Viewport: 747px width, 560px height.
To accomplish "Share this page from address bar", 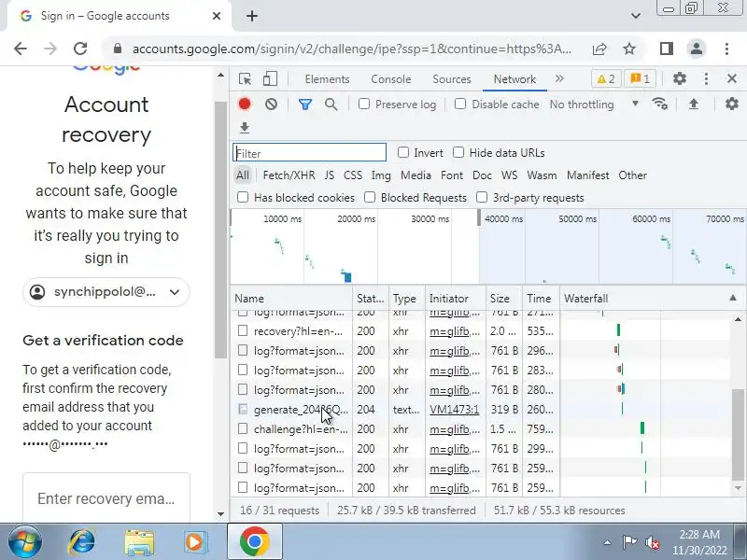I will pyautogui.click(x=599, y=49).
